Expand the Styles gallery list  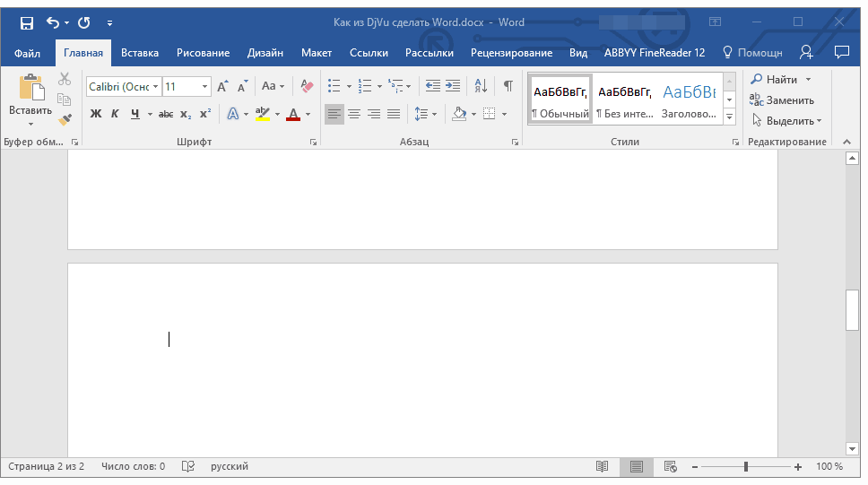729,117
